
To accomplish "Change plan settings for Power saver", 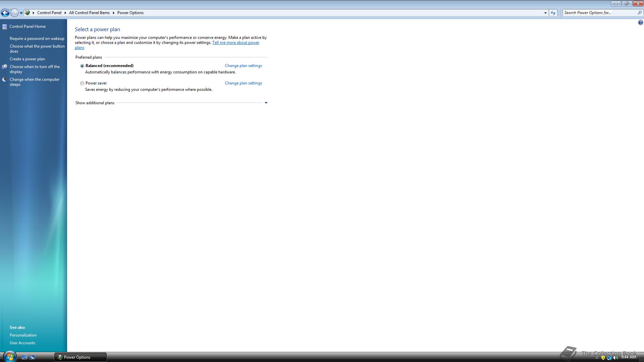I will coord(243,83).
